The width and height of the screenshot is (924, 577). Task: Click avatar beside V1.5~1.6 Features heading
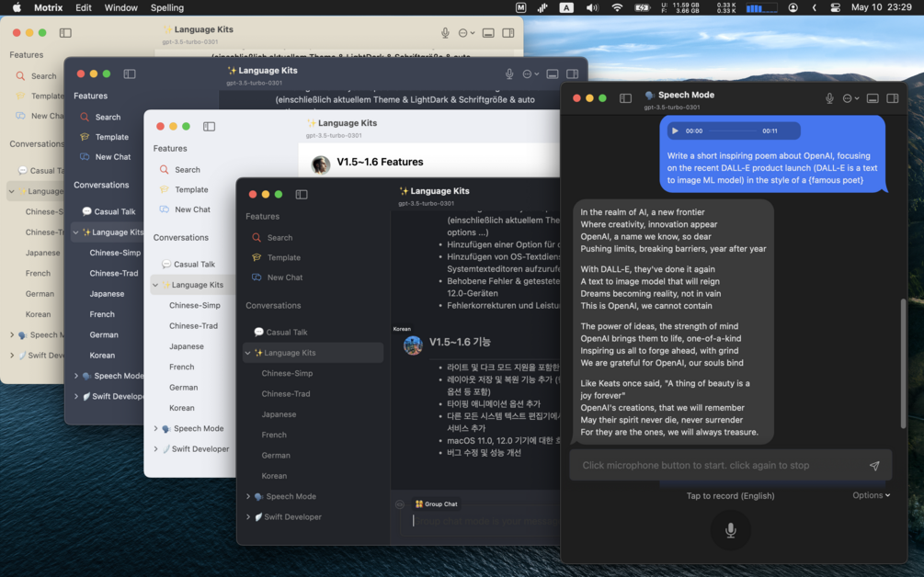point(321,164)
